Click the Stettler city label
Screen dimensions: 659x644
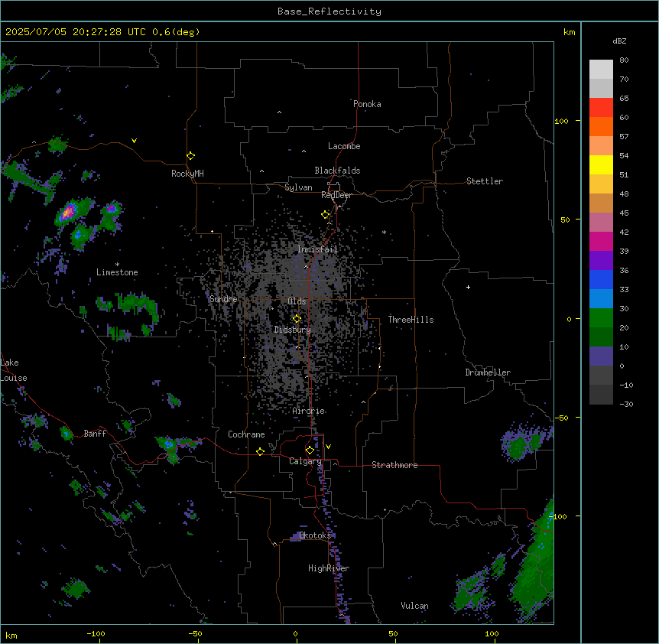(485, 181)
